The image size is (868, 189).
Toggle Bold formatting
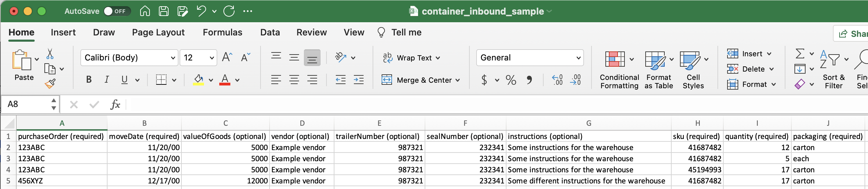[x=89, y=80]
